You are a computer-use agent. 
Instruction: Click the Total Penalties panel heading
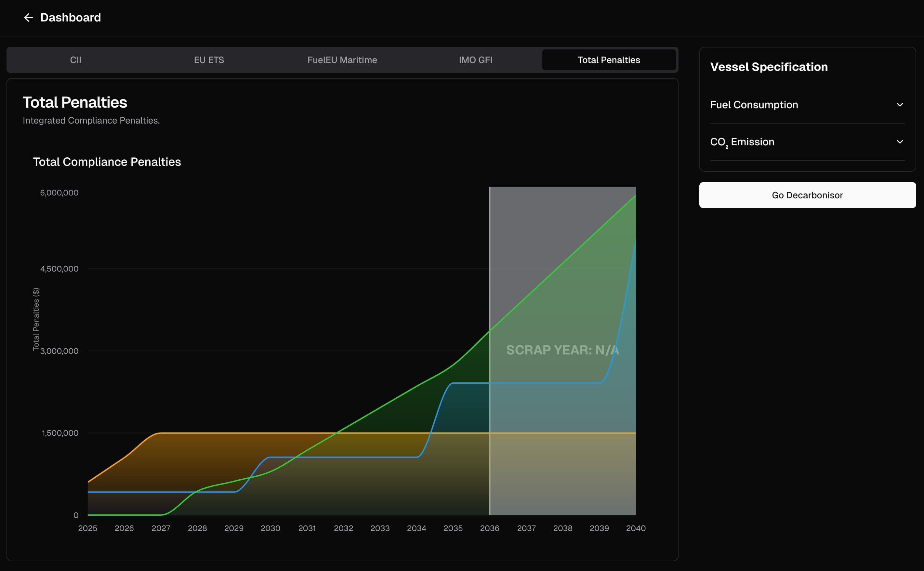click(75, 102)
